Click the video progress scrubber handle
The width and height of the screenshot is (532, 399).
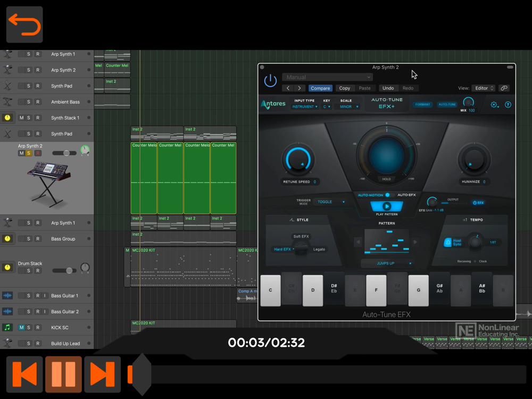(142, 374)
